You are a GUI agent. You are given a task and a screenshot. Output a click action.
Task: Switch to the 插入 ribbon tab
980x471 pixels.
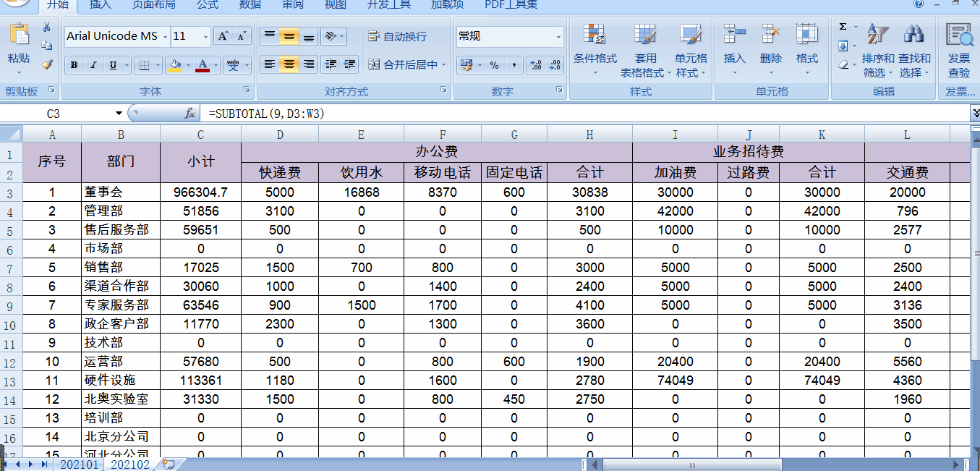[x=99, y=6]
